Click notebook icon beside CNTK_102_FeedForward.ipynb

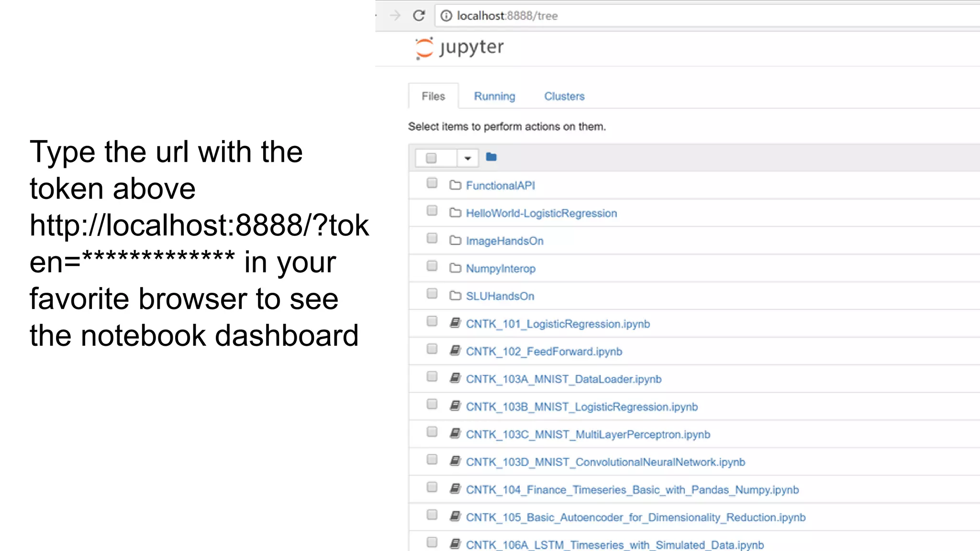click(455, 351)
